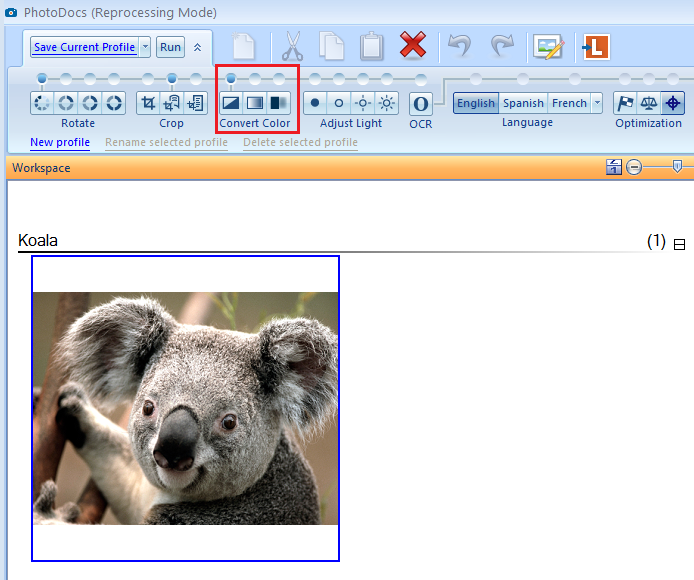Click the New profile link
The width and height of the screenshot is (694, 580).
pyautogui.click(x=60, y=142)
